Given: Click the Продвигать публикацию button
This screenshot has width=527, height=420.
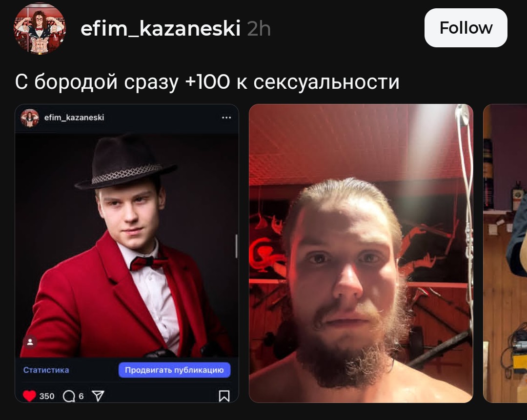Looking at the screenshot, I should [174, 370].
